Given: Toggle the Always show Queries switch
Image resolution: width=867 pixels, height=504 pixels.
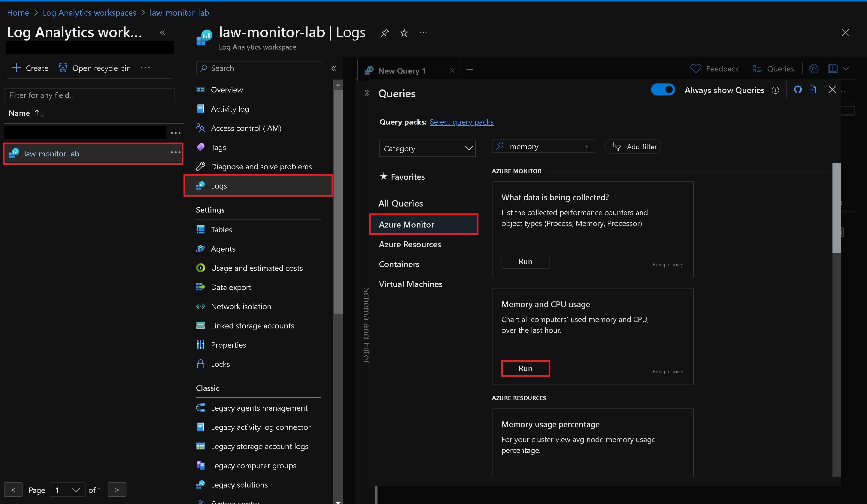Looking at the screenshot, I should point(663,89).
